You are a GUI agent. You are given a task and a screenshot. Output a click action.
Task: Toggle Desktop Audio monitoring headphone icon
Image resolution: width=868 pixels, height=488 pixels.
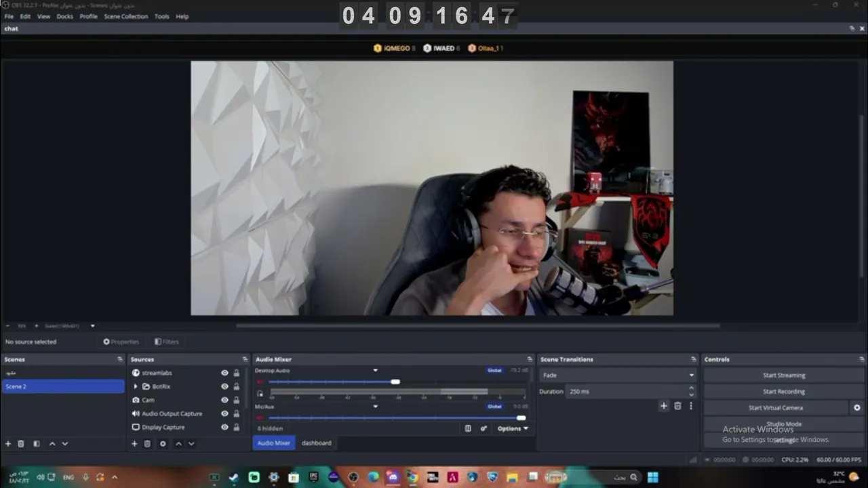click(260, 393)
